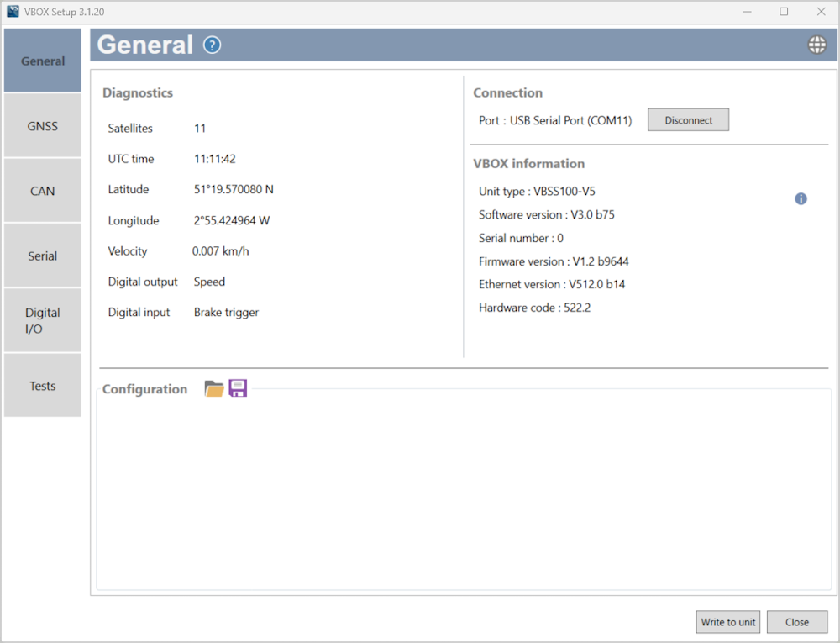The width and height of the screenshot is (840, 643).
Task: Open the CAN settings tab
Action: coord(43,191)
